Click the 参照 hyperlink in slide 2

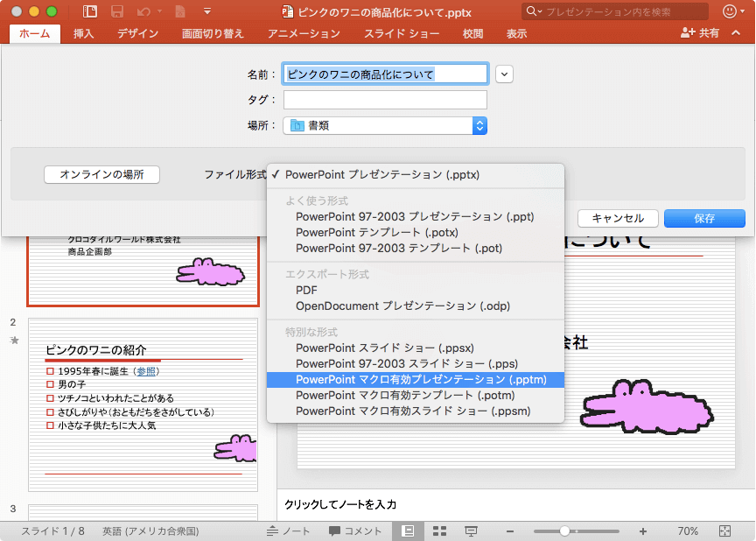[x=146, y=371]
